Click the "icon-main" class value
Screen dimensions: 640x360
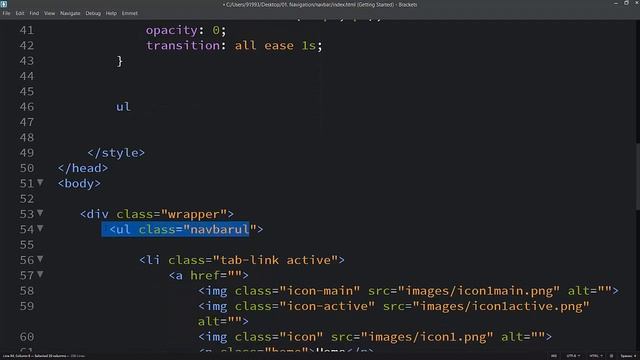[320, 291]
